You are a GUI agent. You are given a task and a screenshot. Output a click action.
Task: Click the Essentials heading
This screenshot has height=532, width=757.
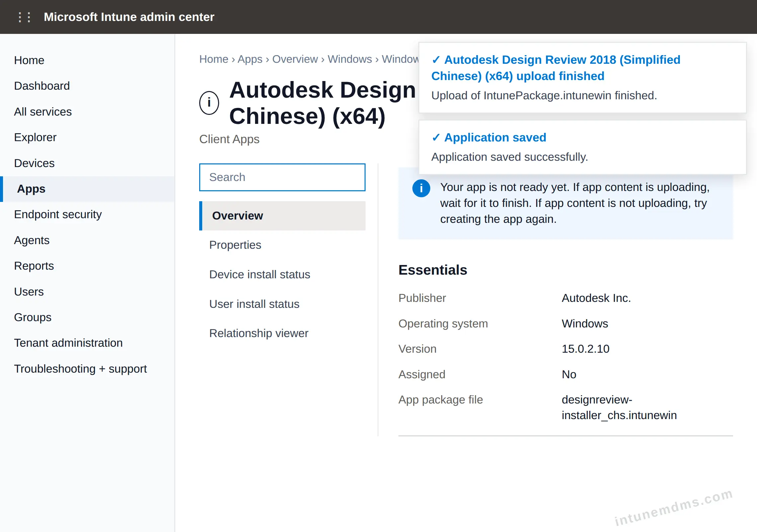pyautogui.click(x=433, y=270)
